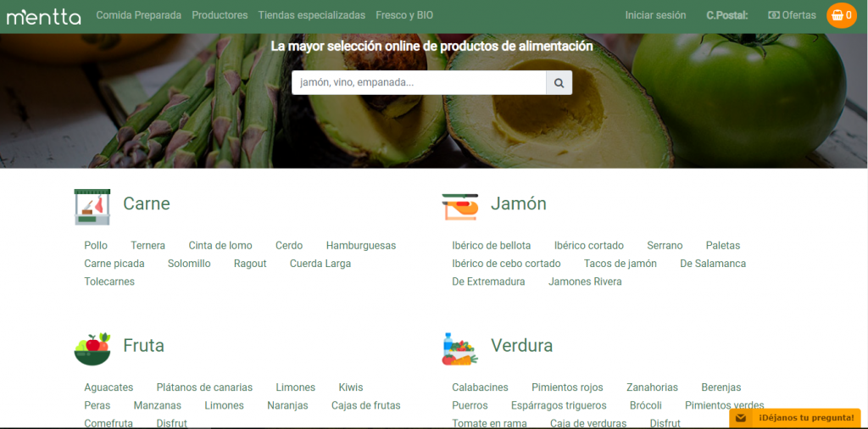The height and width of the screenshot is (429, 868).
Task: Select Plátanos de canarias link
Action: [204, 387]
